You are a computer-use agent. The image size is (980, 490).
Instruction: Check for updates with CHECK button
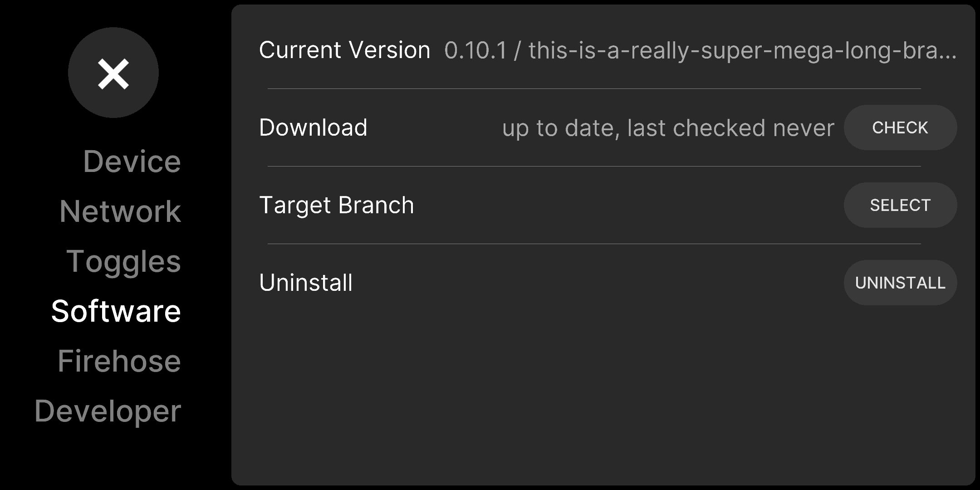(900, 127)
